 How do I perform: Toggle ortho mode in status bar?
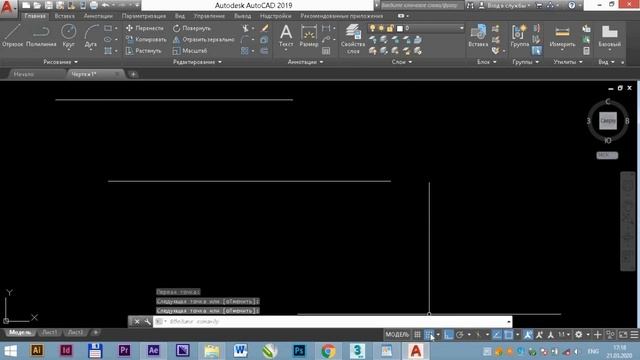(448, 335)
